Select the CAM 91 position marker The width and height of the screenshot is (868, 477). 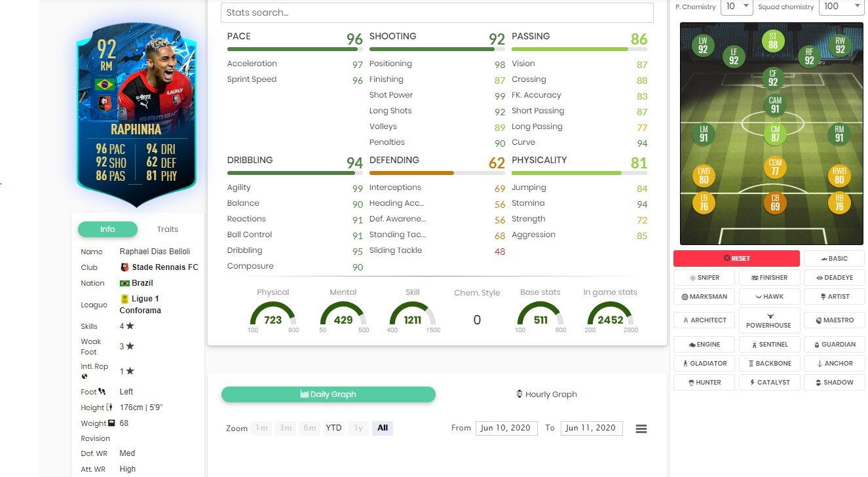[774, 105]
